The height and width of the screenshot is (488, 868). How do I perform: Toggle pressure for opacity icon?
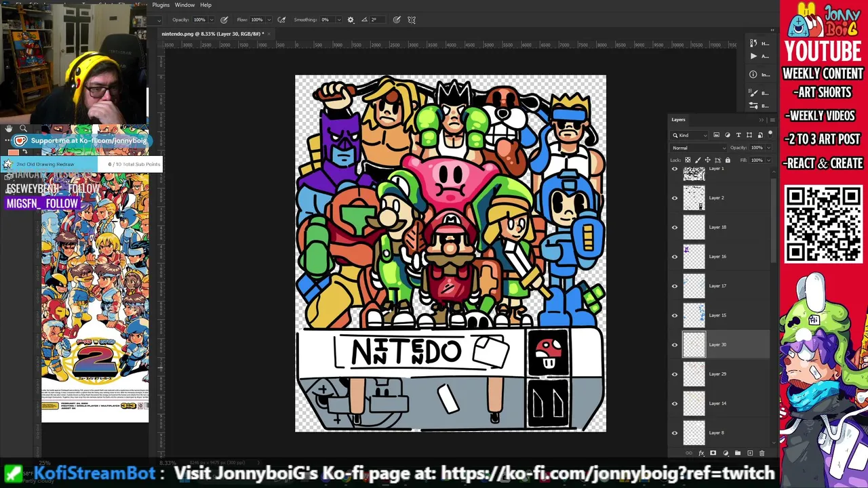coord(224,20)
